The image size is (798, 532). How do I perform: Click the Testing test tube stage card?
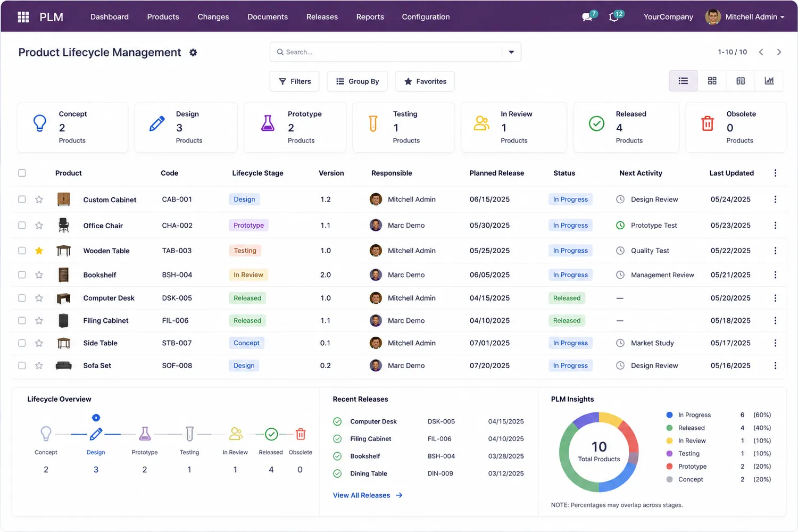click(404, 127)
